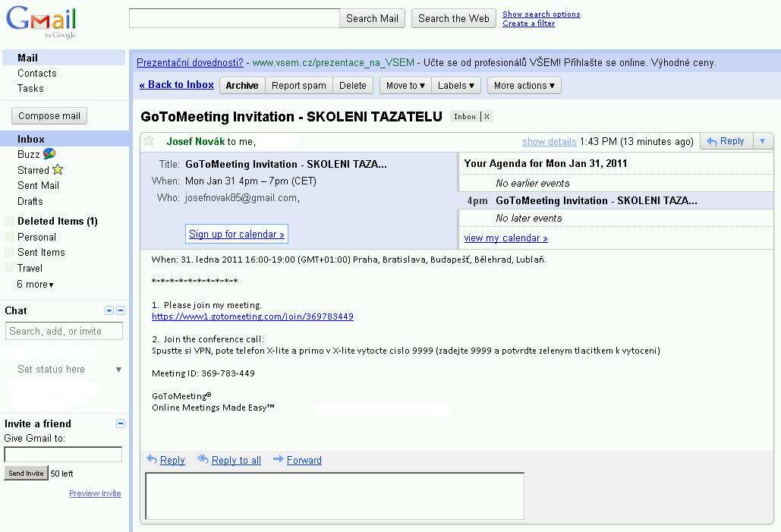Open the Sent Mail folder
Image resolution: width=781 pixels, height=532 pixels.
pyautogui.click(x=38, y=185)
